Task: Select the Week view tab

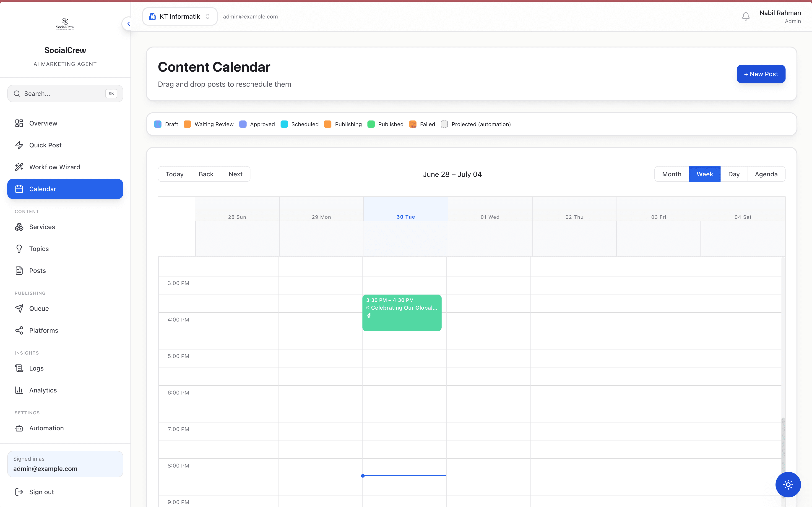Action: pos(704,174)
